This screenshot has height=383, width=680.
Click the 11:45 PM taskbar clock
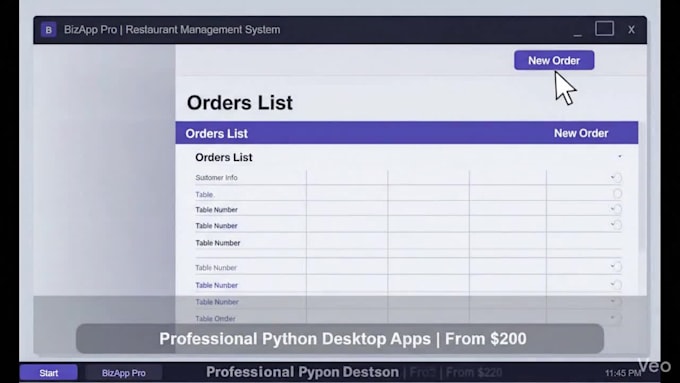[622, 373]
